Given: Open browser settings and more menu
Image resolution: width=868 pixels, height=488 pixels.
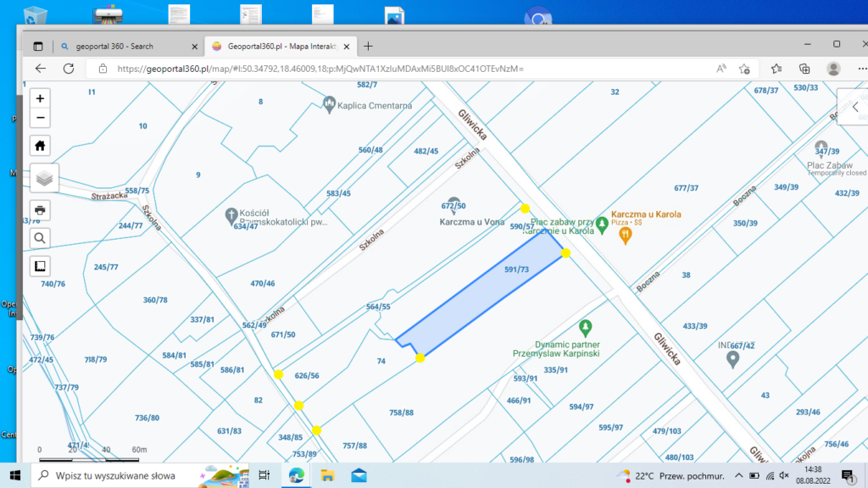Looking at the screenshot, I should tap(862, 69).
